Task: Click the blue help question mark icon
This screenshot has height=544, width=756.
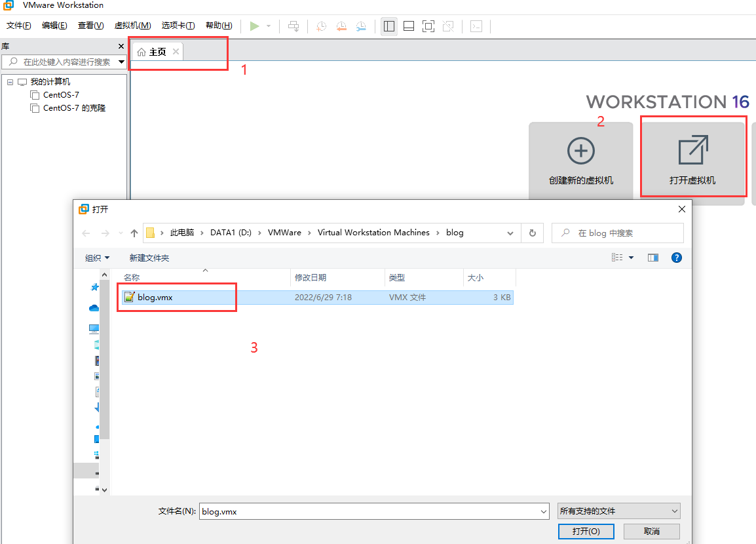Action: coord(677,258)
